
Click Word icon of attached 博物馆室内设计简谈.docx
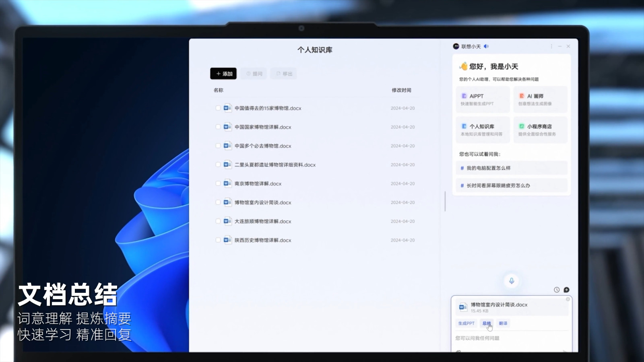click(463, 307)
